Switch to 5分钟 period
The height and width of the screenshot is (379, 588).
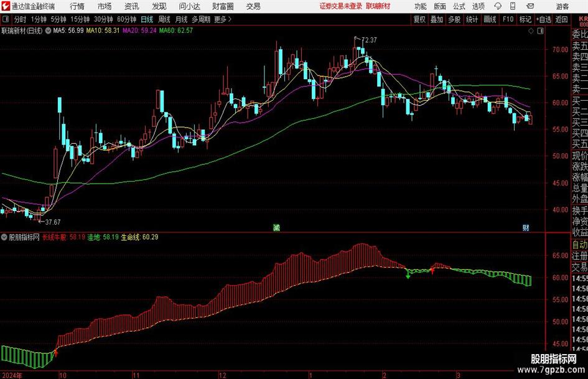58,19
